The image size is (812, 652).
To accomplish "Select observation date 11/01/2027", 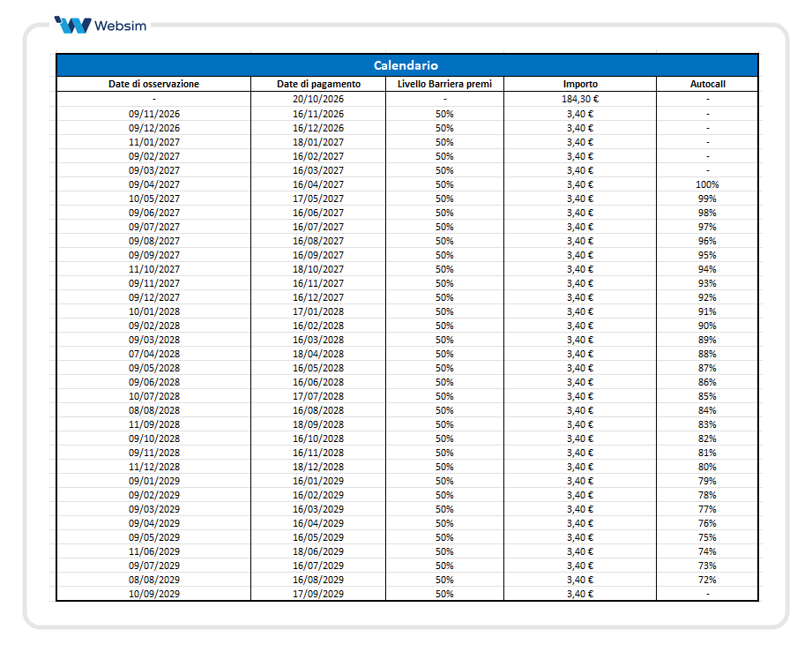I will (x=153, y=142).
